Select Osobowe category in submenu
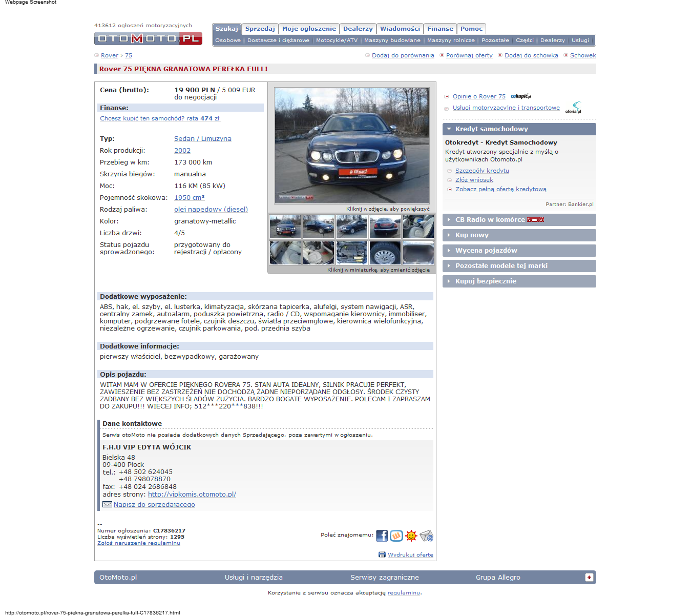 228,40
